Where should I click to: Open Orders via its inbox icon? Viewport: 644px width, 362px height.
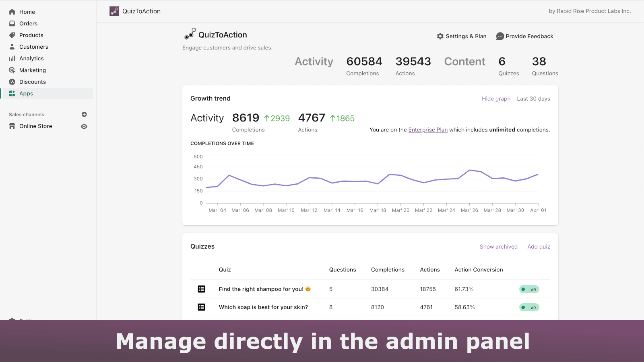12,24
